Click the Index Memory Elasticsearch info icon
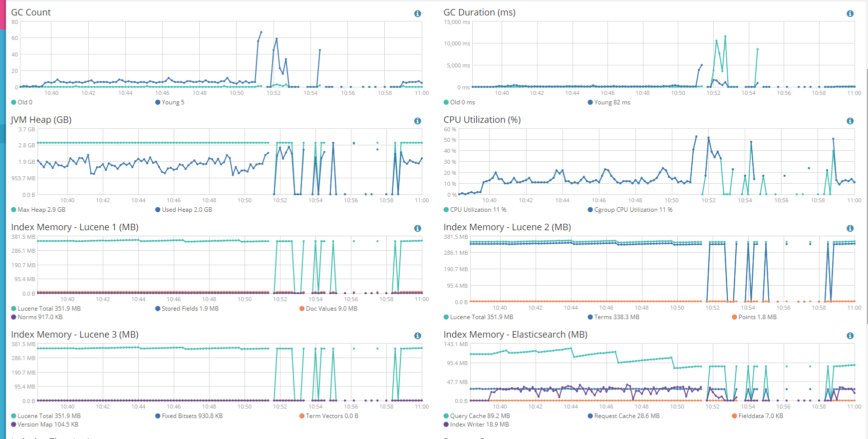868x439 pixels. 850,336
